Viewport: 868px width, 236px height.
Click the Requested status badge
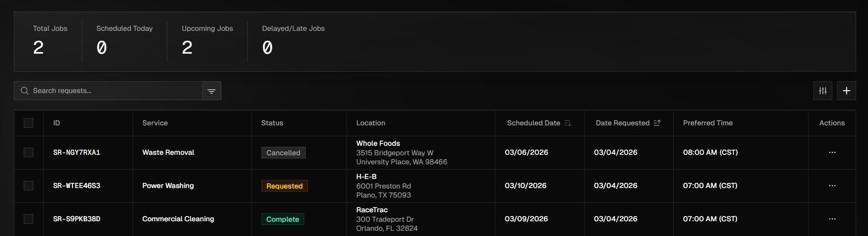(x=284, y=186)
